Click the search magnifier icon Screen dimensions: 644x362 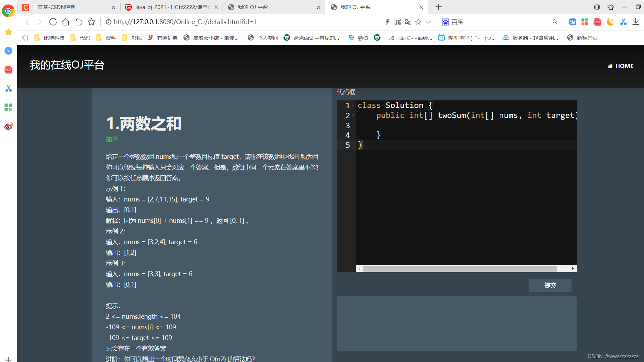(x=555, y=22)
